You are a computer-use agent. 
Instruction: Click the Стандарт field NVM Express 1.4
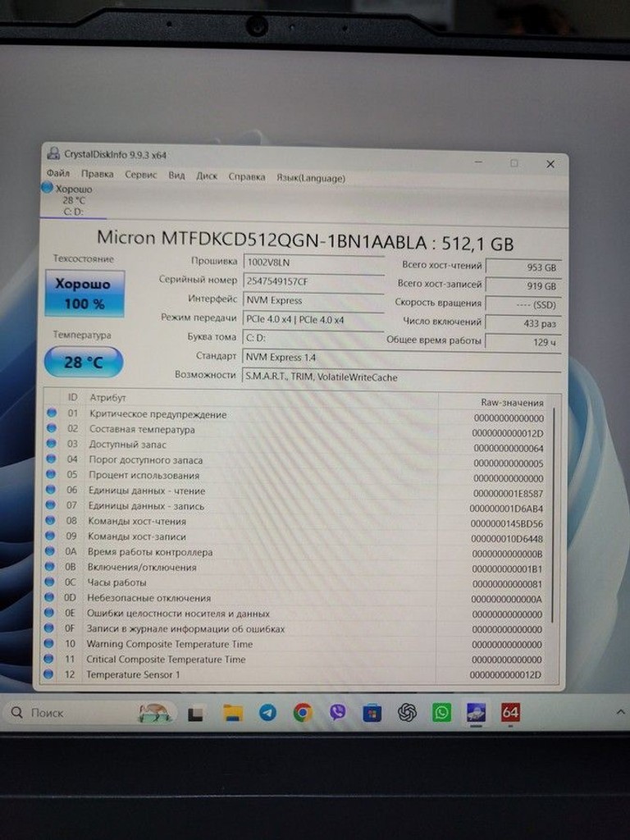[402, 358]
